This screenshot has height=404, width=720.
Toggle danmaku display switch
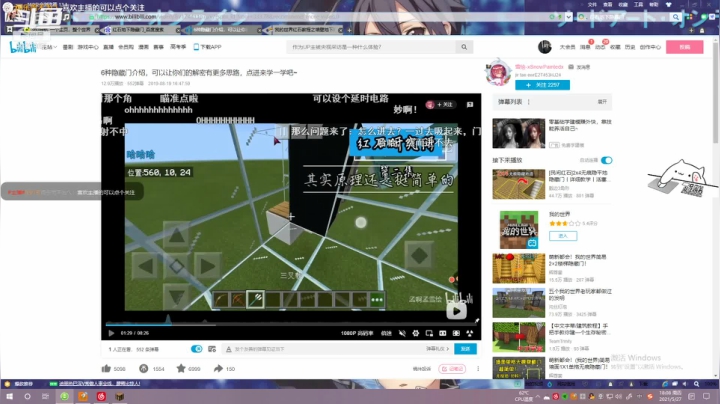pos(197,349)
